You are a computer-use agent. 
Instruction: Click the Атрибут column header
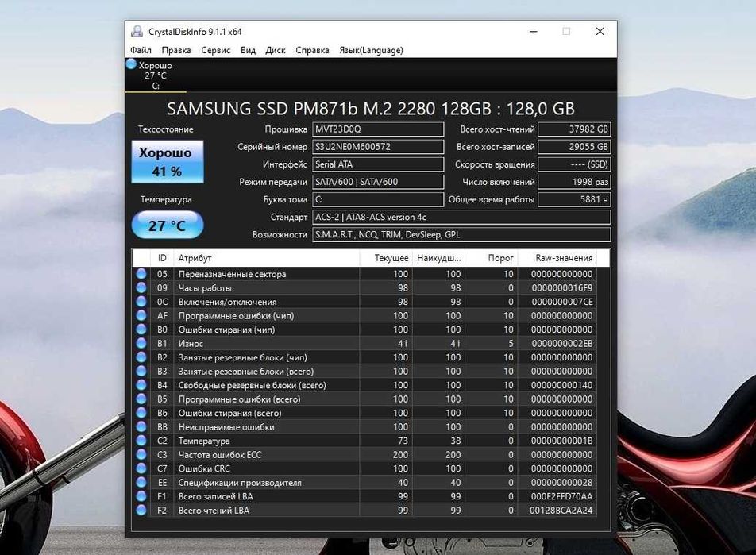(267, 258)
